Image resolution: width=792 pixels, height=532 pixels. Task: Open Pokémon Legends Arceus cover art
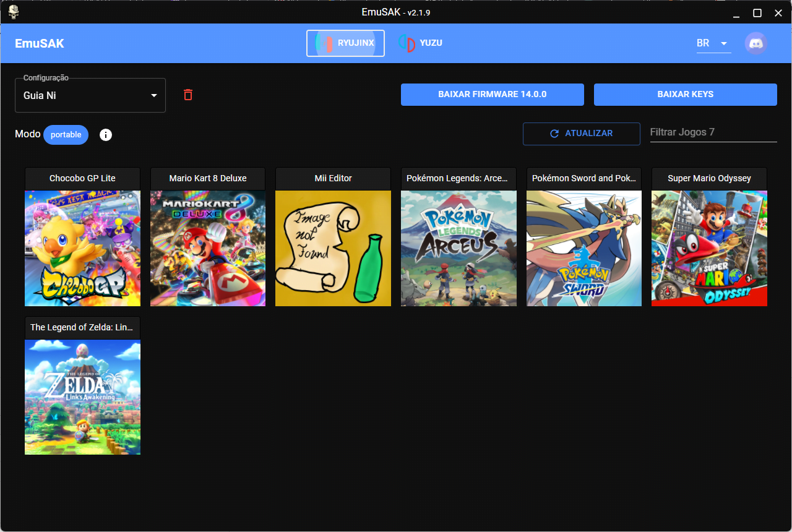coord(458,248)
